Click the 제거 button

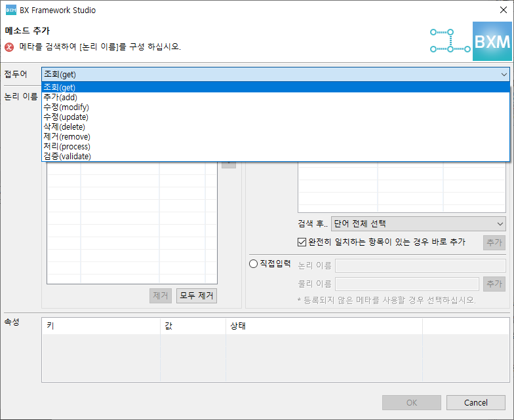point(160,296)
